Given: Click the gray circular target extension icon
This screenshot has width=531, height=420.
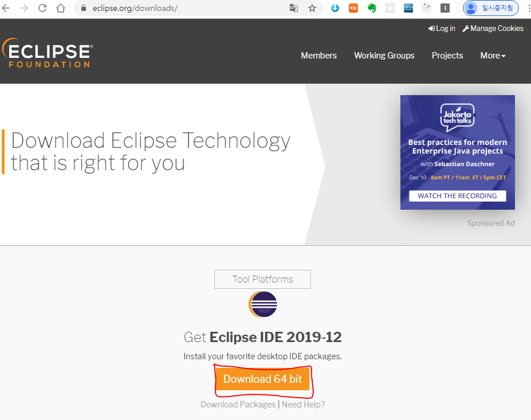Looking at the screenshot, I should tap(427, 8).
